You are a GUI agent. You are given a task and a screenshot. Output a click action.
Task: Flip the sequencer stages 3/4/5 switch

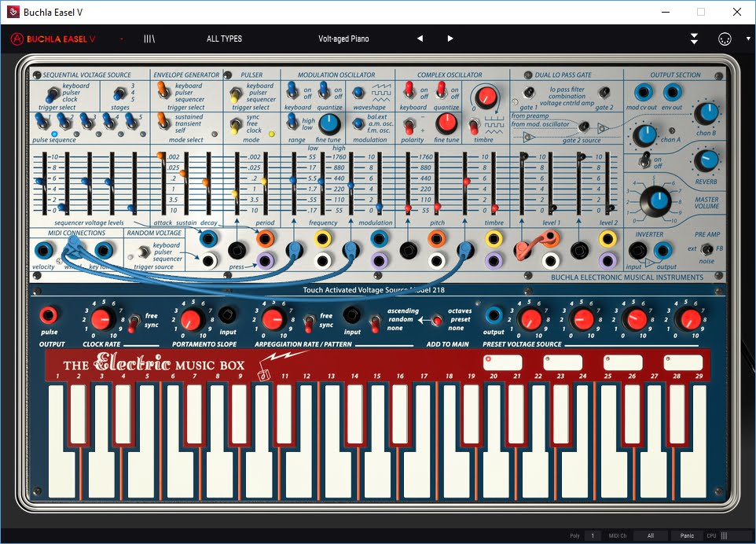[119, 93]
